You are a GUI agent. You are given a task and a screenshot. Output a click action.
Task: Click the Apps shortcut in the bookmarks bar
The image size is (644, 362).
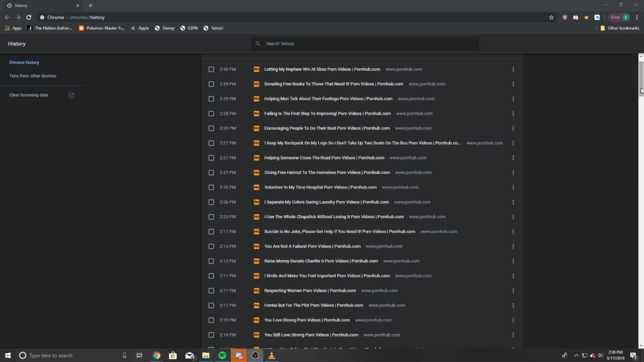click(x=13, y=28)
